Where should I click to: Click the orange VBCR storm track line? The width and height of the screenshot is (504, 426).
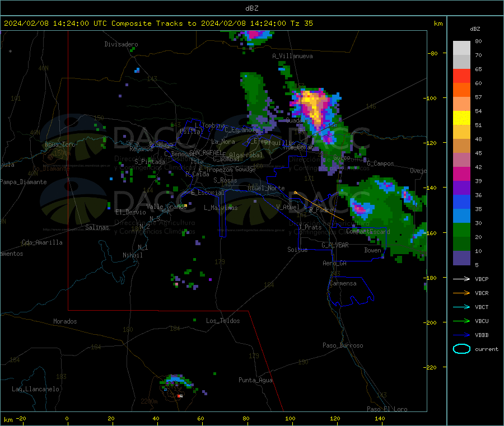pos(319,206)
